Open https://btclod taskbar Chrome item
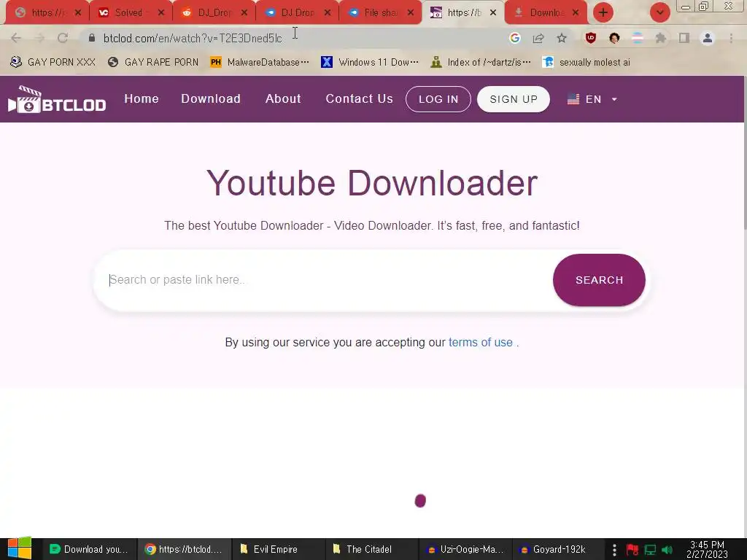This screenshot has width=747, height=560. [x=184, y=549]
